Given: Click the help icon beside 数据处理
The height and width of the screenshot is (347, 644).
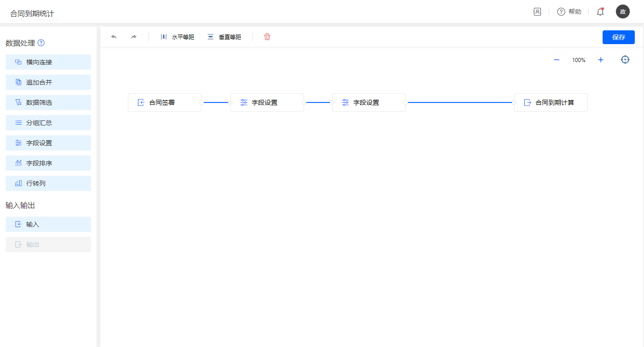Looking at the screenshot, I should (x=41, y=43).
